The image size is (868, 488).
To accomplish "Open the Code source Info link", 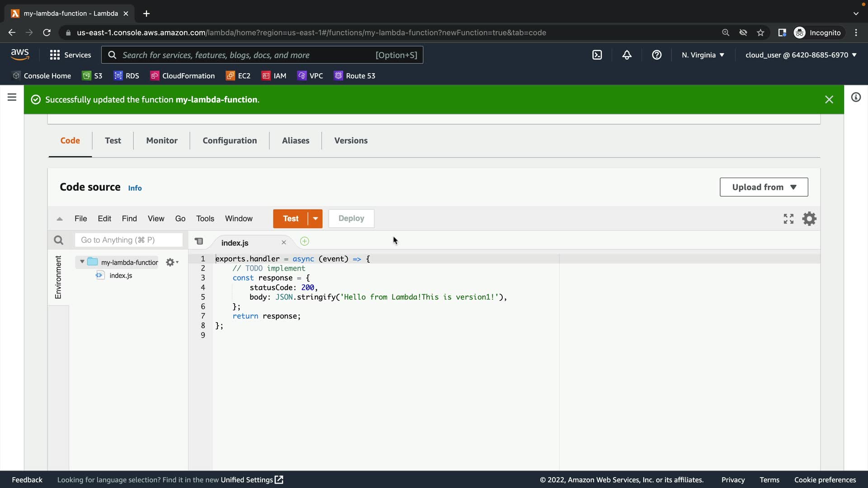I will (135, 188).
